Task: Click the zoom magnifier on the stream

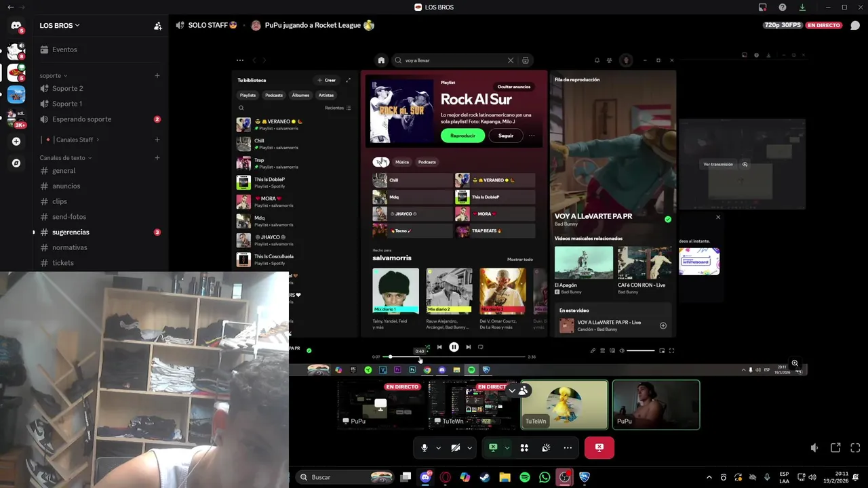Action: point(795,363)
